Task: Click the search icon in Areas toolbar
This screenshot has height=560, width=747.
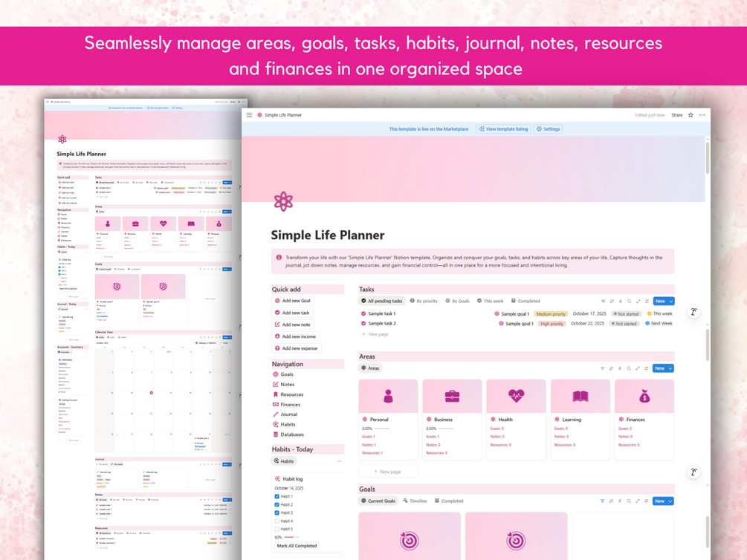Action: (629, 368)
